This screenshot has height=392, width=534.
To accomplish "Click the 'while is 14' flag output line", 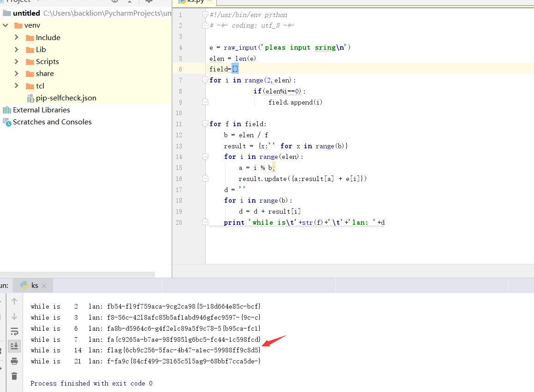I will point(145,350).
